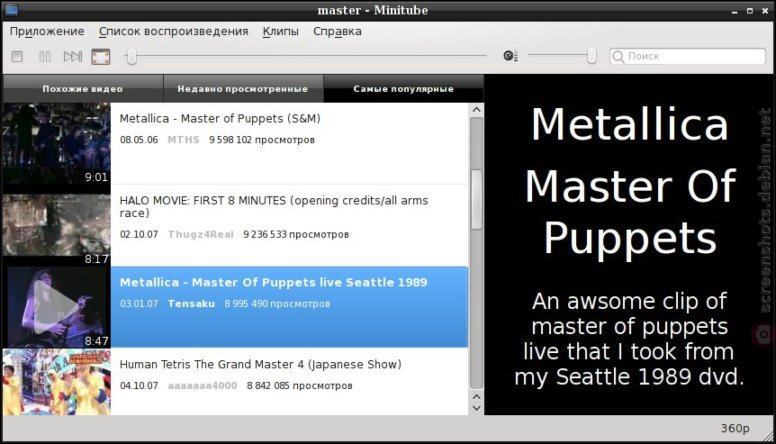Close the Minitube window

coord(765,11)
